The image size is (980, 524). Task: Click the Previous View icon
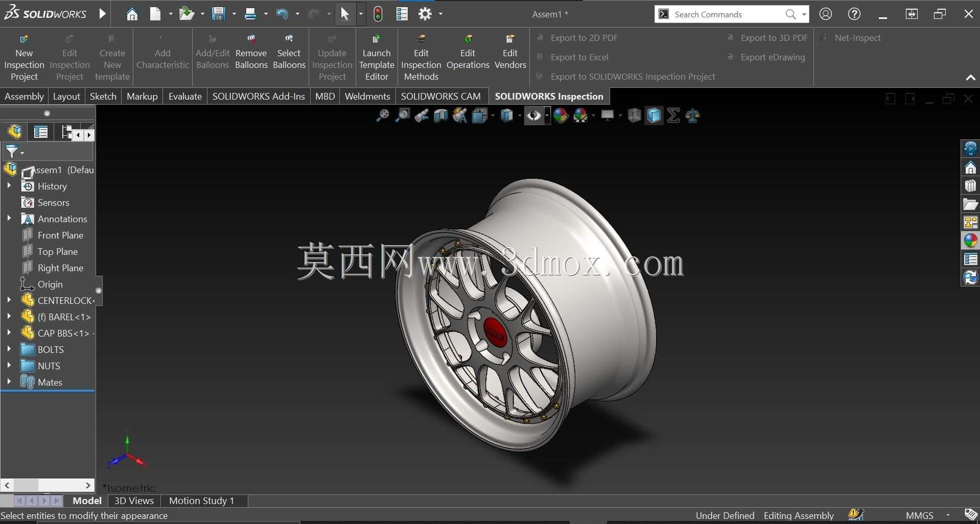point(422,116)
